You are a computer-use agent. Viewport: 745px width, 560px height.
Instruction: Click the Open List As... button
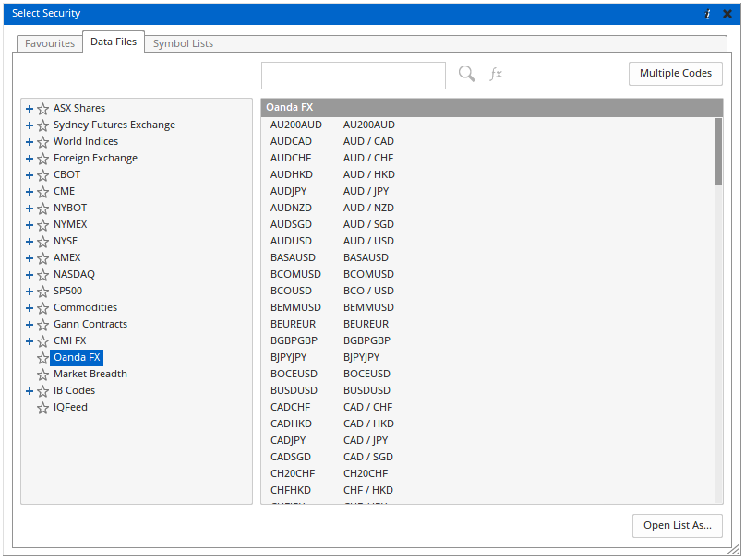677,525
